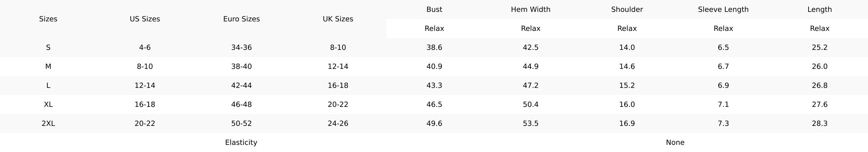Select the Euro Sizes column header
Viewport: 868px width, 152px height.
[x=241, y=19]
